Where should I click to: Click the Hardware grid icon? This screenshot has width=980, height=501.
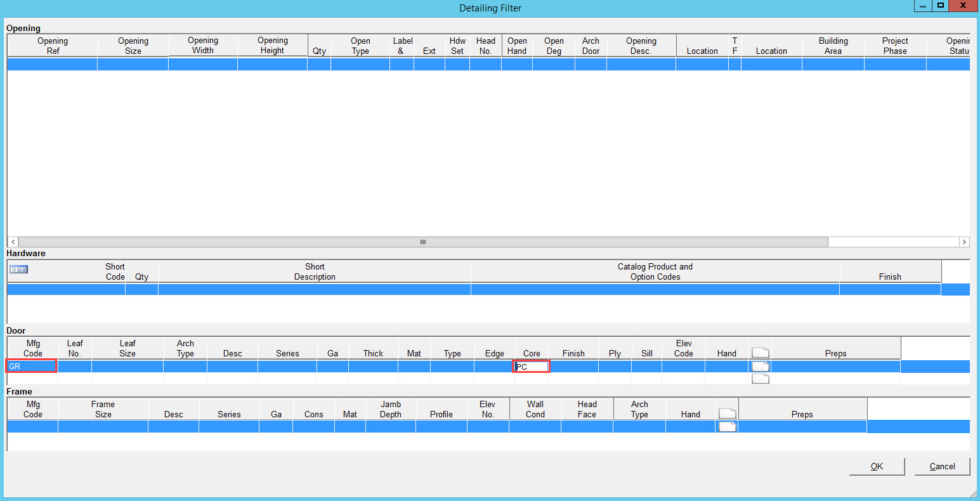19,270
